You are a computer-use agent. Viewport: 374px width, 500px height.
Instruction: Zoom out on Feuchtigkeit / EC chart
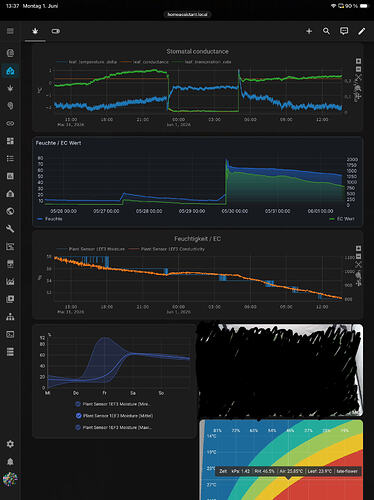click(358, 256)
